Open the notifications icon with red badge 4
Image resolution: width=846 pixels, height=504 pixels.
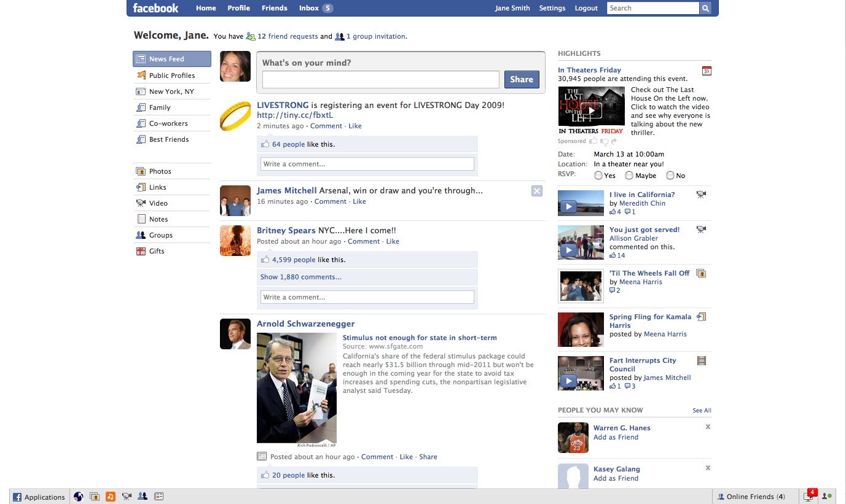[x=810, y=495]
